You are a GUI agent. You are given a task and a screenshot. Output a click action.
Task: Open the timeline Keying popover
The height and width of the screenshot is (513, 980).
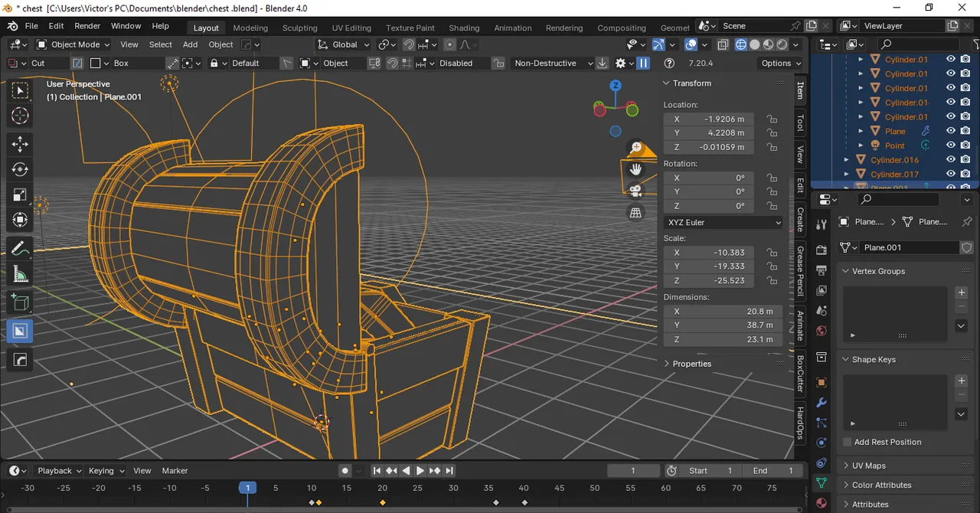tap(106, 471)
